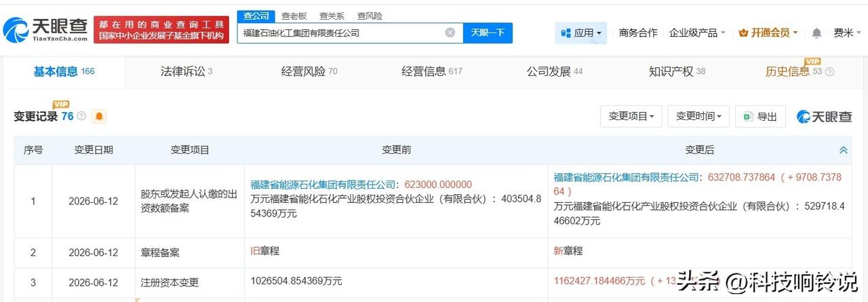Click the red banner 都在用的商业查询工具
868x302 pixels.
(161, 29)
